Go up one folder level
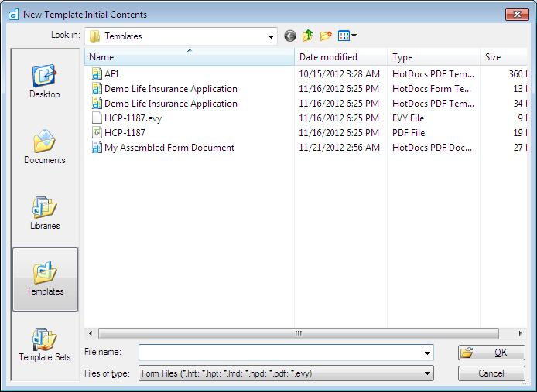The image size is (537, 392). (x=307, y=36)
